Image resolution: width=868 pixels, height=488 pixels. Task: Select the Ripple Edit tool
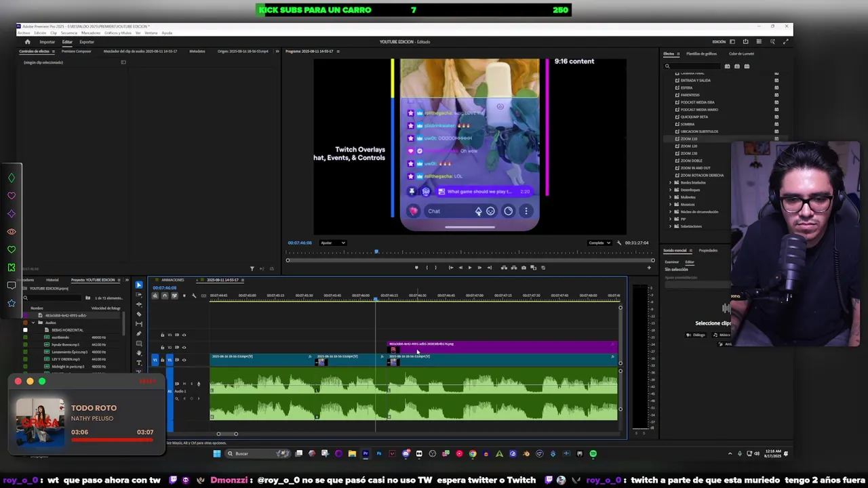pos(139,304)
